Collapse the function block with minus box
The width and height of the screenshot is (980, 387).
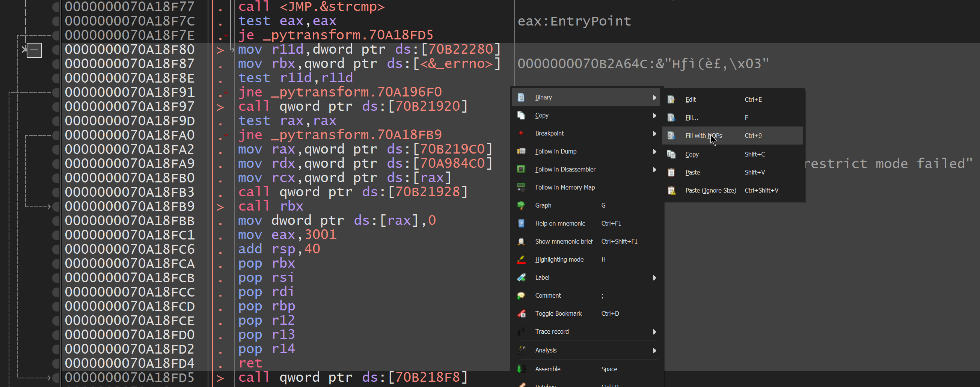[34, 50]
